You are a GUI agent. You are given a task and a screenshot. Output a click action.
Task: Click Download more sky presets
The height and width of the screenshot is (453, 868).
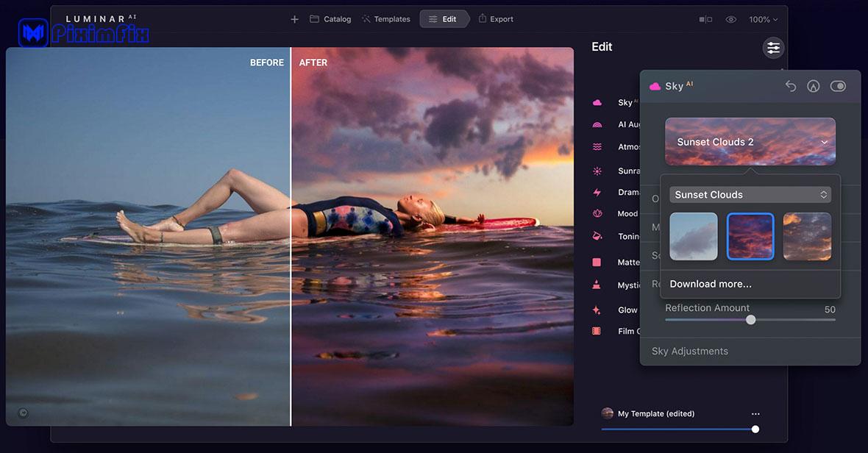point(711,284)
